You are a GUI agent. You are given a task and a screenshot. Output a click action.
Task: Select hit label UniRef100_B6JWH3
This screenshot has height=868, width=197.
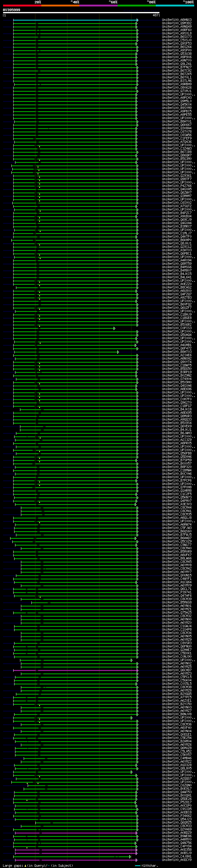tap(177, 433)
